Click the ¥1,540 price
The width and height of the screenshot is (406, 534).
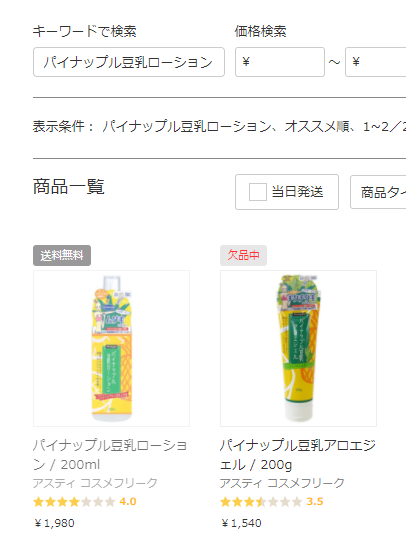(241, 523)
